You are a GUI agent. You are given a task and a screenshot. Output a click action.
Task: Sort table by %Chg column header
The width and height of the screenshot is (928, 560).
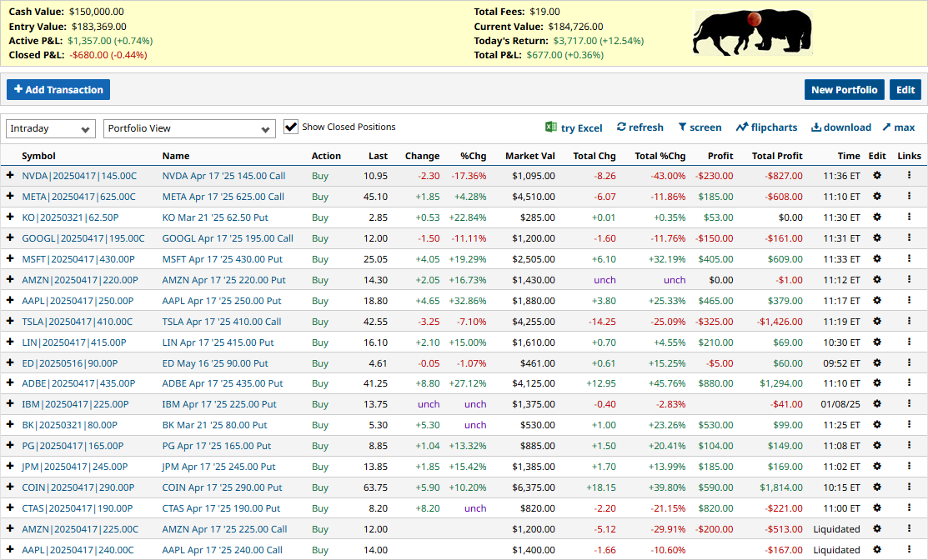[473, 156]
